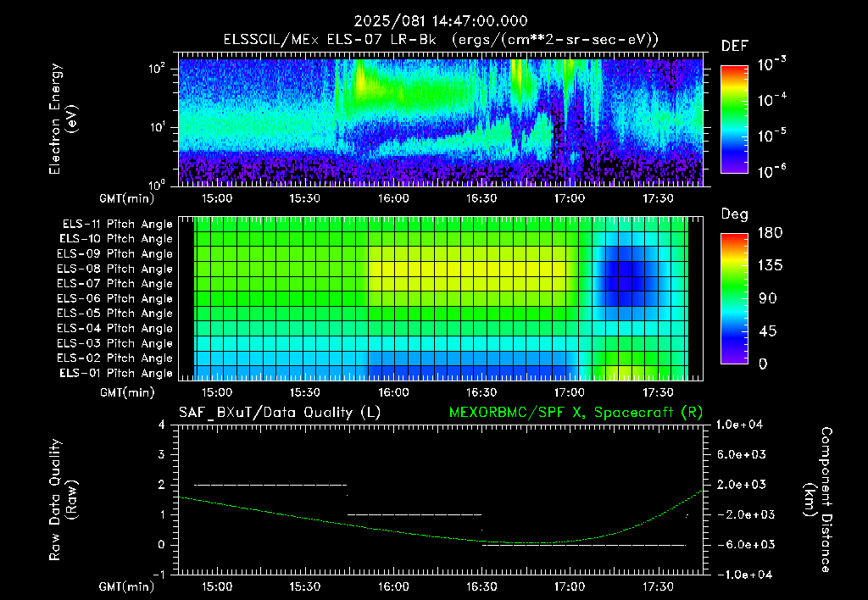Click the GMT(min) label under the spectrogram

127,198
